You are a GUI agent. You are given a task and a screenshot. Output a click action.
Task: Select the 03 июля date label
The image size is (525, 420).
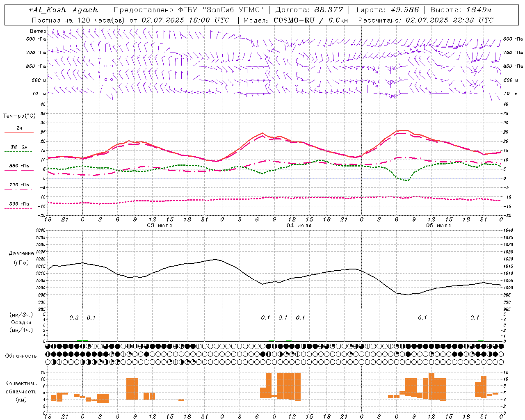click(160, 226)
